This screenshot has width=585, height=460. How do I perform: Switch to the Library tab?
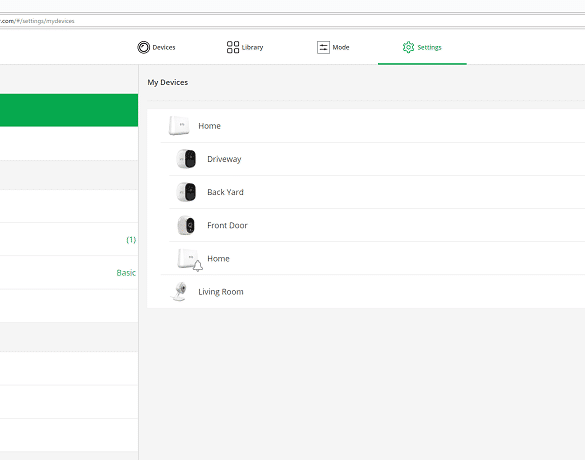245,47
